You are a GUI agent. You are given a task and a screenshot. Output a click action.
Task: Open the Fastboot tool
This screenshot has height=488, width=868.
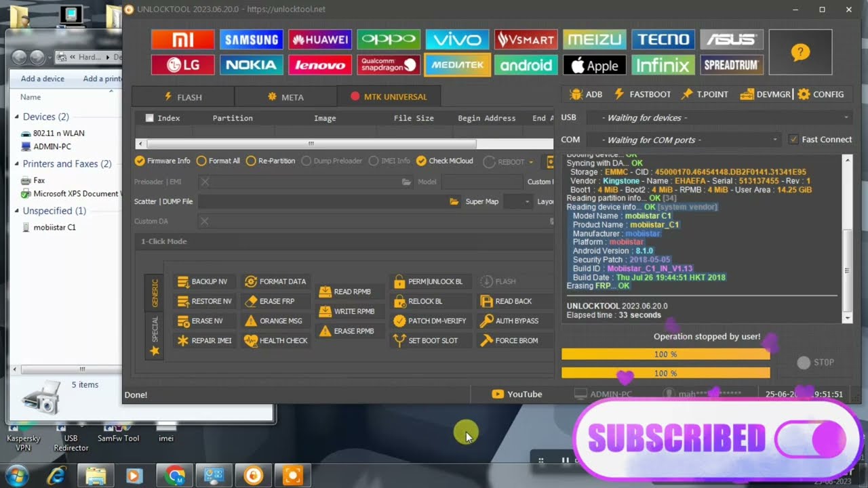pos(642,94)
